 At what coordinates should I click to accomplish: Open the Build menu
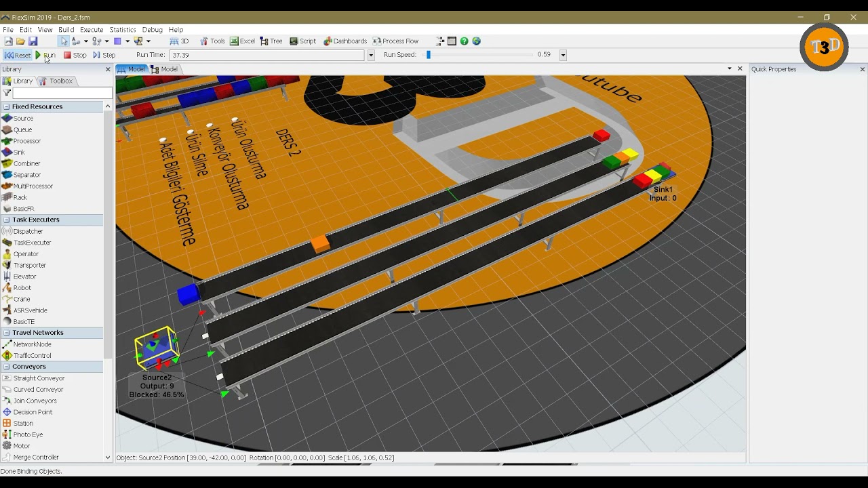pos(66,30)
